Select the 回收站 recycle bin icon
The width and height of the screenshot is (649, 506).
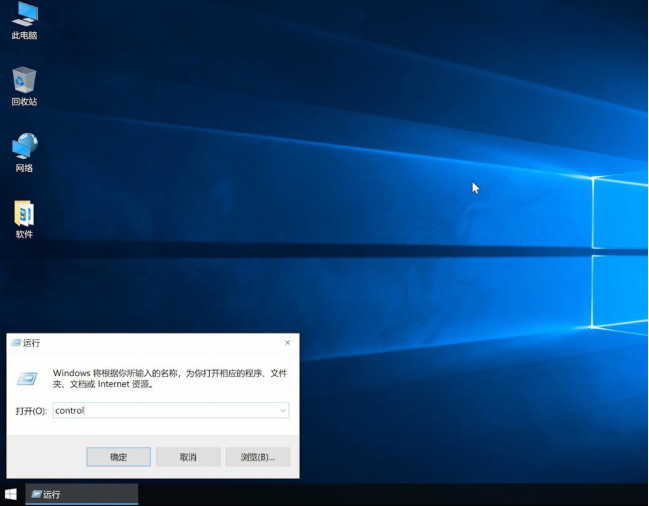[x=24, y=80]
